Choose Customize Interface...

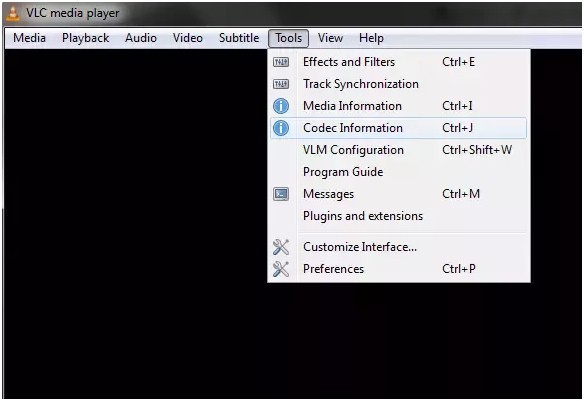[399, 247]
